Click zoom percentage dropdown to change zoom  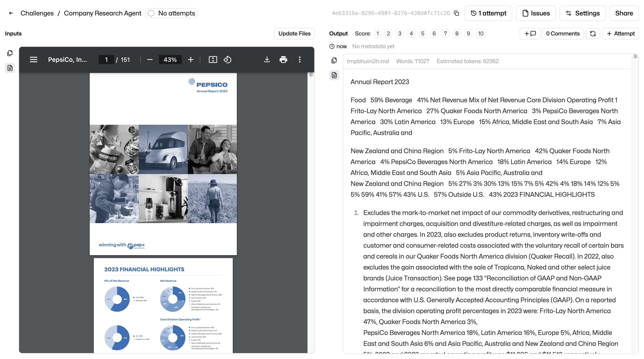coord(170,60)
